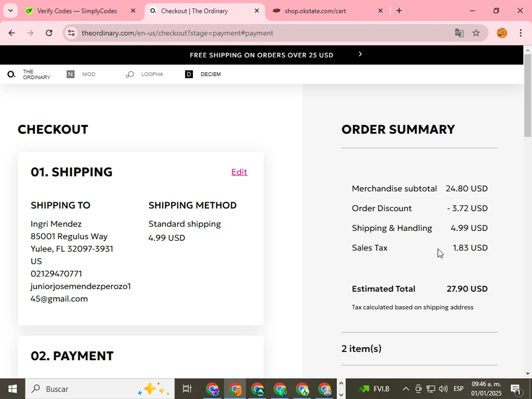
Task: Click the free shipping promo banner text
Action: coord(261,55)
